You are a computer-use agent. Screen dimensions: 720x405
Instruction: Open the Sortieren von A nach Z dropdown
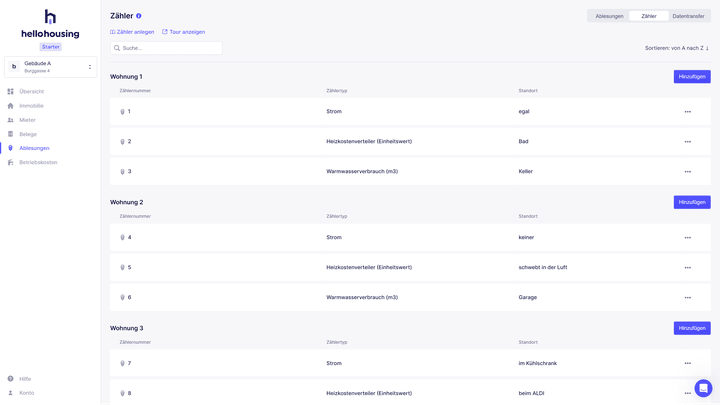click(676, 48)
